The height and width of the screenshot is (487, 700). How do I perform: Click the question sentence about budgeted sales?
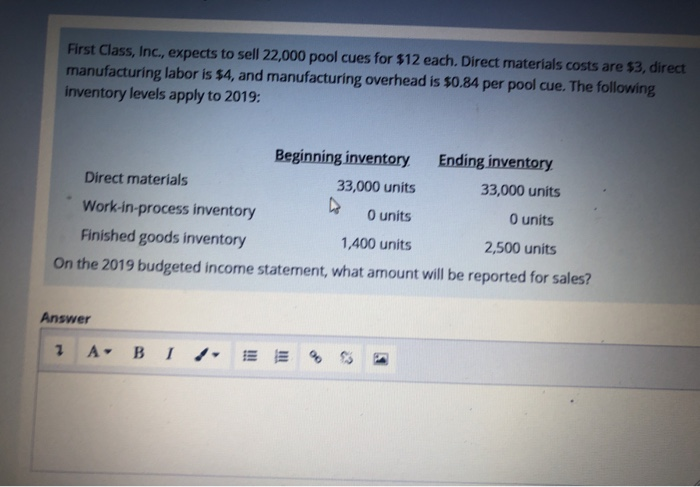(x=322, y=271)
